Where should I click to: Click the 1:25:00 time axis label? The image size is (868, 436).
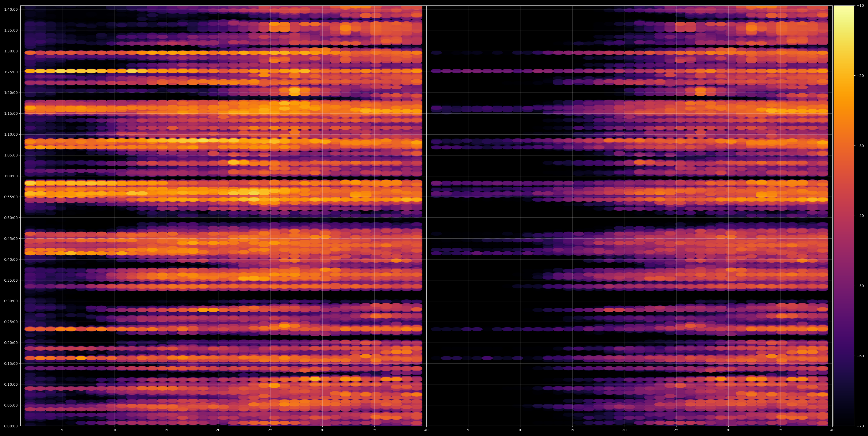(x=11, y=72)
